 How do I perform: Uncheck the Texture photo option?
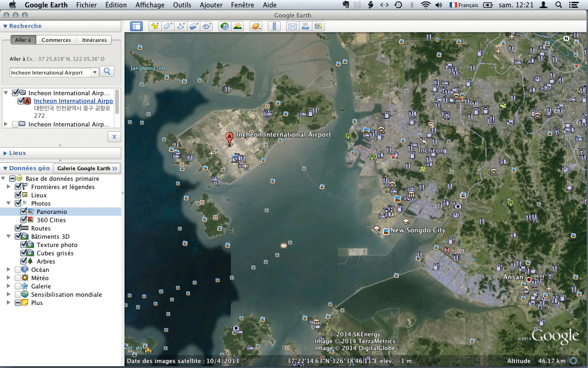(23, 245)
